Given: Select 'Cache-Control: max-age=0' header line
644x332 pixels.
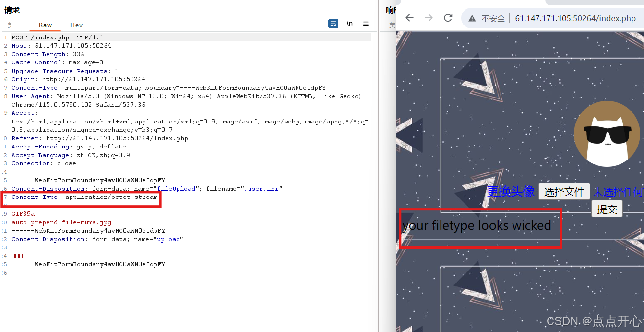Looking at the screenshot, I should [x=57, y=62].
